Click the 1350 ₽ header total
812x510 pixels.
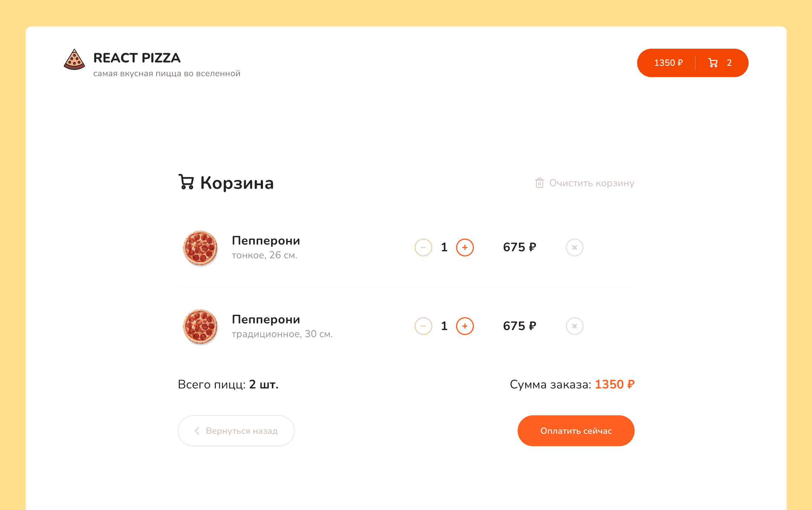pyautogui.click(x=668, y=63)
